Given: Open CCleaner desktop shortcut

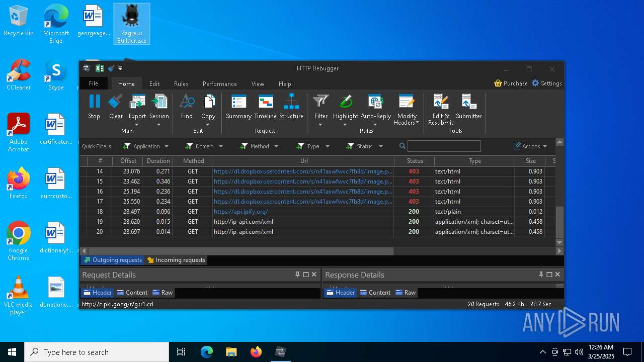Looking at the screenshot, I should tap(19, 75).
